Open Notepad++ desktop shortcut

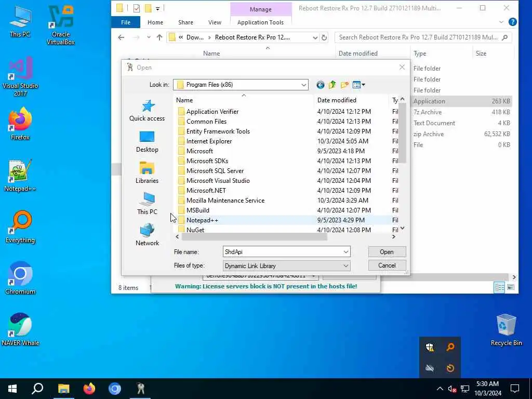(20, 175)
